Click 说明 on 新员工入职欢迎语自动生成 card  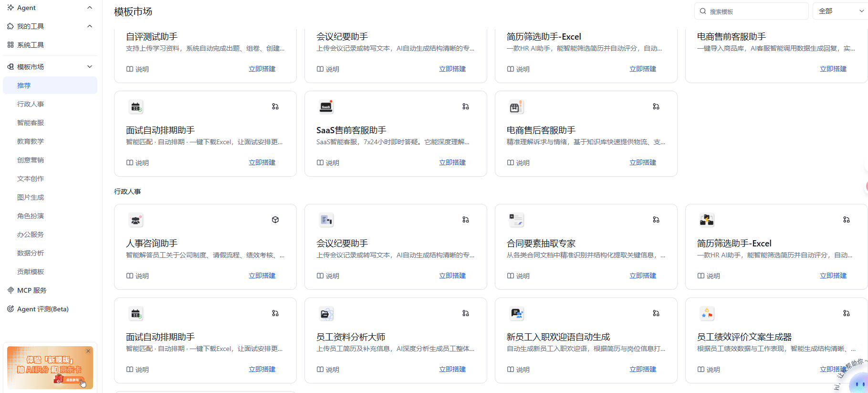click(518, 369)
